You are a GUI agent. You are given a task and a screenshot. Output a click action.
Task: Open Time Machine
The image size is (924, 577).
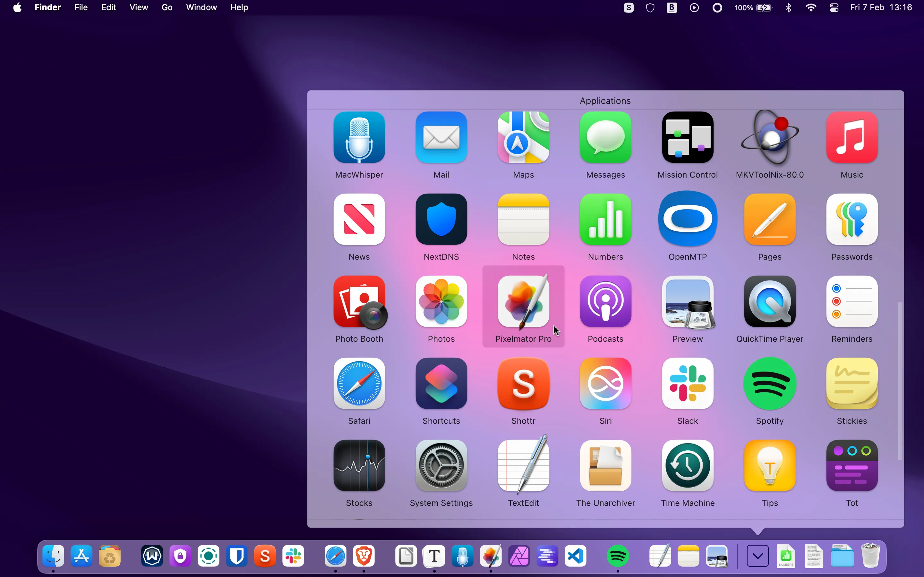coord(687,465)
